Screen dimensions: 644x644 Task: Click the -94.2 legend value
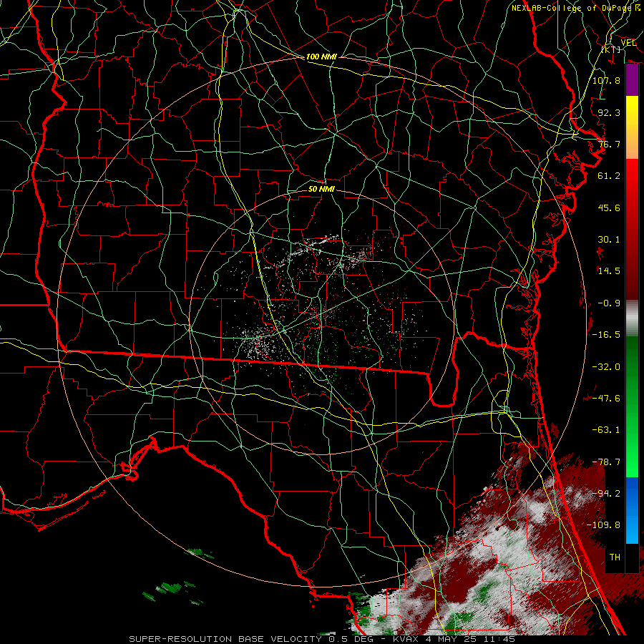click(606, 493)
